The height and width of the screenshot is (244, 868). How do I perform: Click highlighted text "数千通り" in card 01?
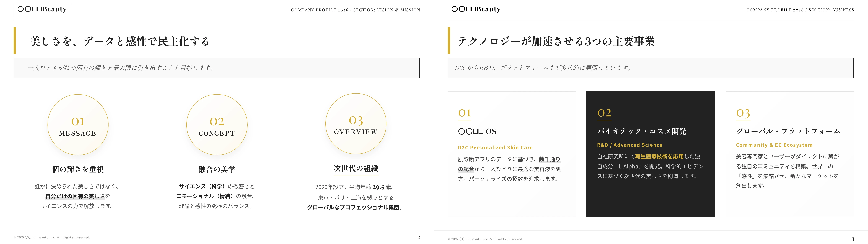coord(550,159)
